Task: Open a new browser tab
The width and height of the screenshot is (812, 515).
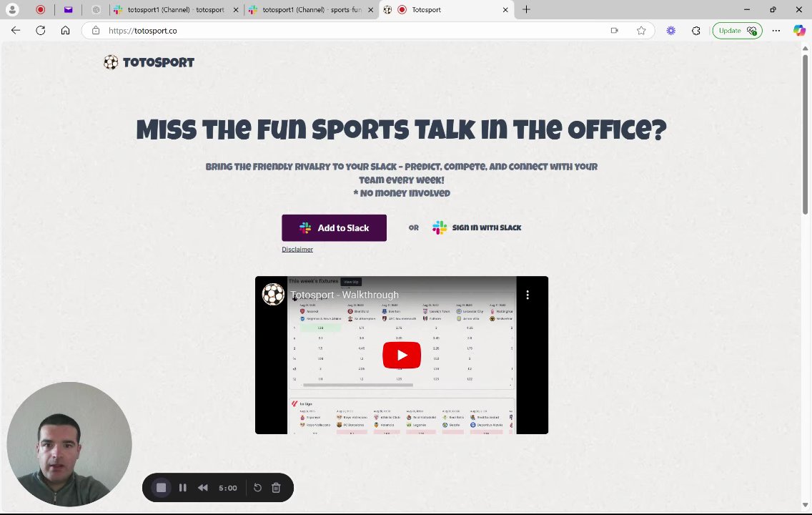Action: 526,9
